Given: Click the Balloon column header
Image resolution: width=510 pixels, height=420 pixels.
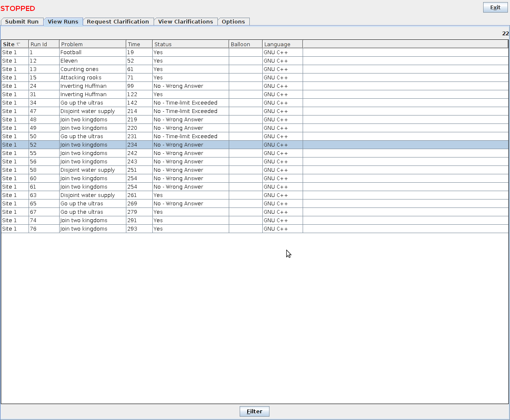Looking at the screenshot, I should 246,44.
